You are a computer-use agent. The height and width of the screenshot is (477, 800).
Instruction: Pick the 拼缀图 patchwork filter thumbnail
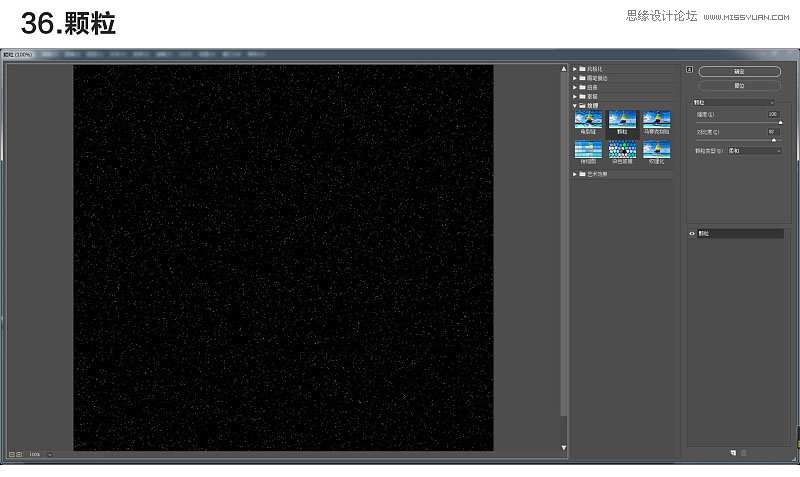588,149
